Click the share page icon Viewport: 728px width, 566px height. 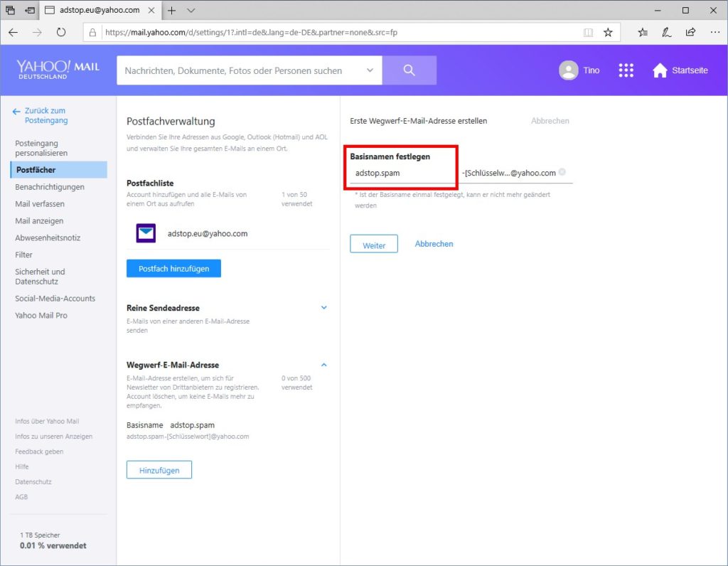point(690,33)
